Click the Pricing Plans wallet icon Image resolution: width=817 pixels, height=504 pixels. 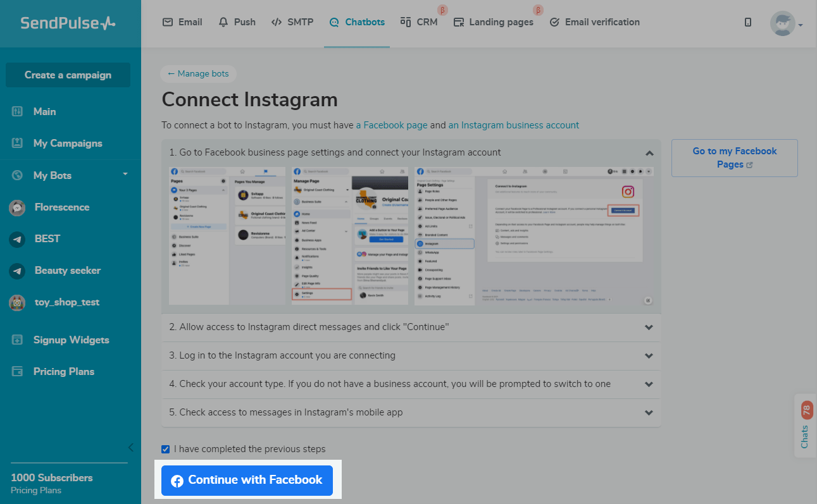tap(18, 371)
